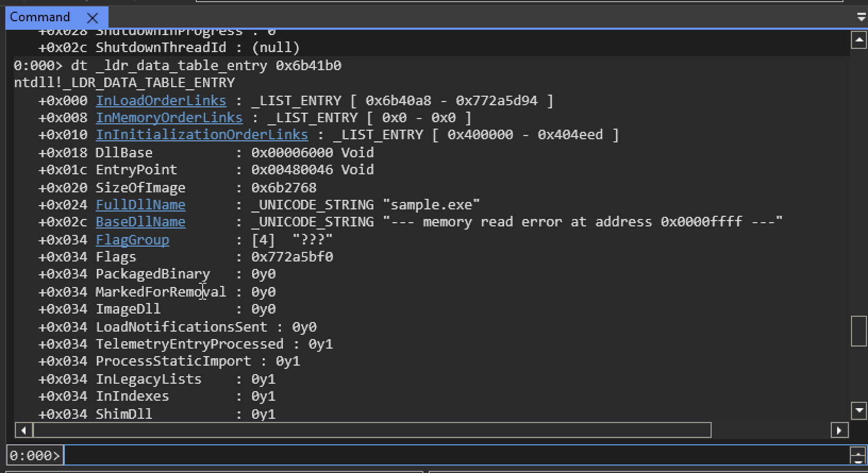Click the SizeOfImage value 0x6b2768
The width and height of the screenshot is (868, 473).
point(284,188)
